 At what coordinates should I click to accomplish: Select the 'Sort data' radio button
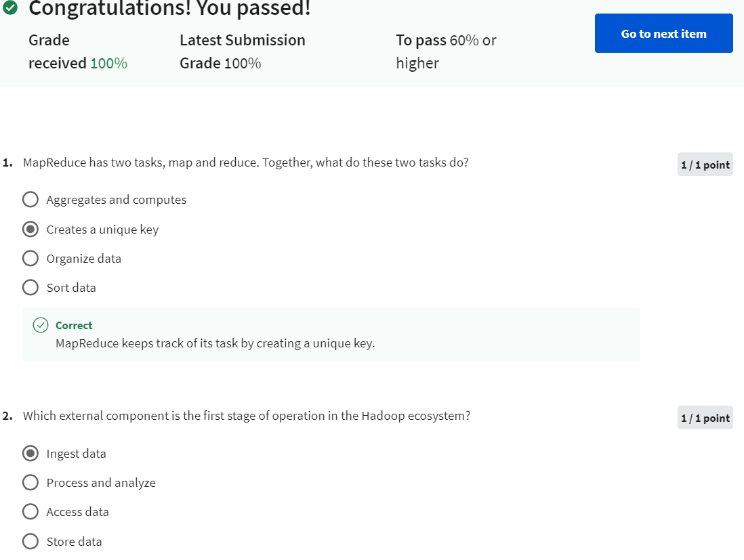point(30,287)
